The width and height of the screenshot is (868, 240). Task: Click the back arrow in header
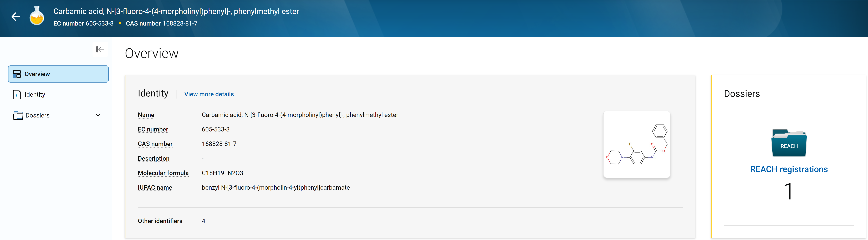pos(16,17)
